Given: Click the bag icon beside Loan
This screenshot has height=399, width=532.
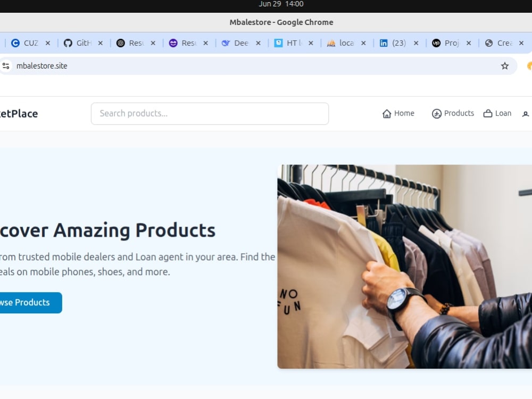Looking at the screenshot, I should pos(487,114).
